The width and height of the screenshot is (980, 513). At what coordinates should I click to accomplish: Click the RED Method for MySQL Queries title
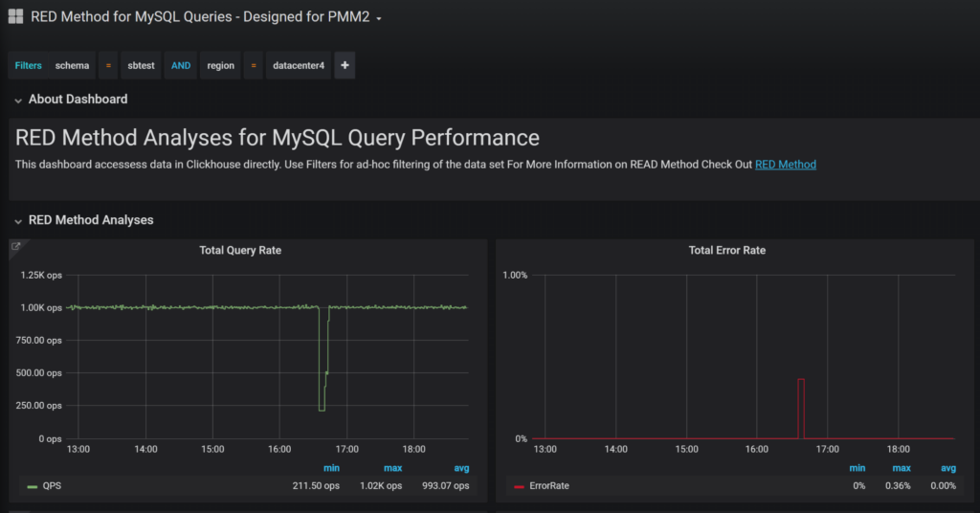tap(200, 17)
